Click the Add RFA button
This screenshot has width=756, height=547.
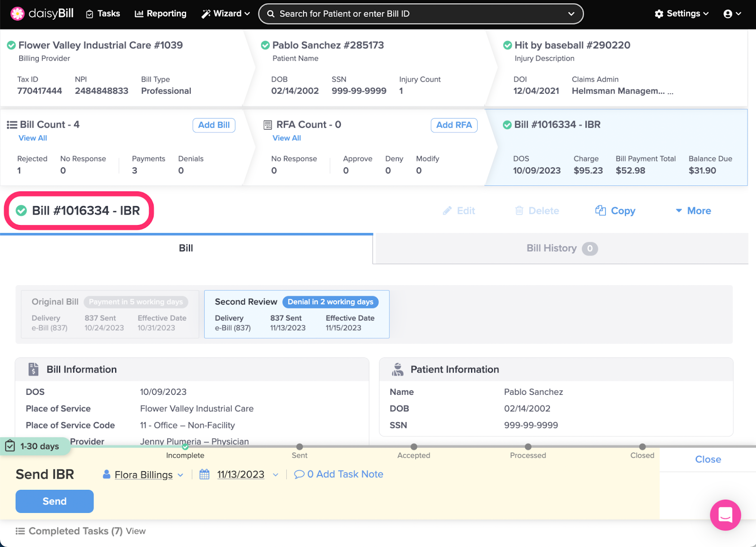[x=454, y=125]
